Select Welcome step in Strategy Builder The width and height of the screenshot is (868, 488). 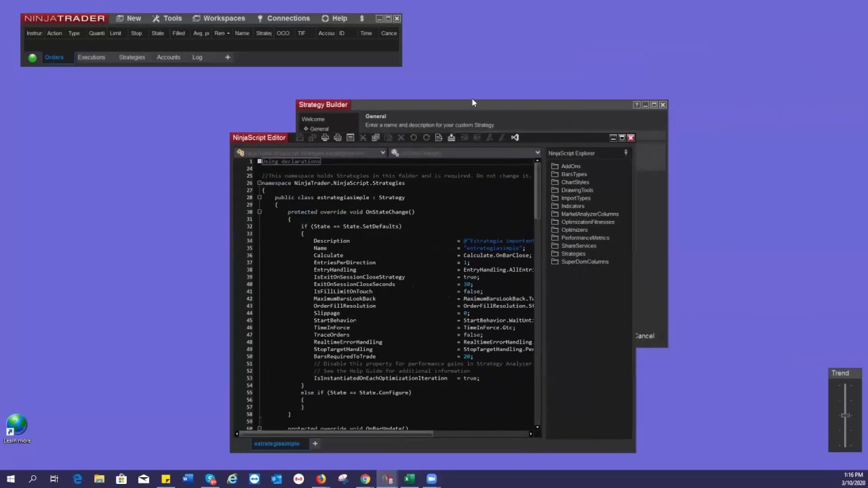(x=313, y=119)
